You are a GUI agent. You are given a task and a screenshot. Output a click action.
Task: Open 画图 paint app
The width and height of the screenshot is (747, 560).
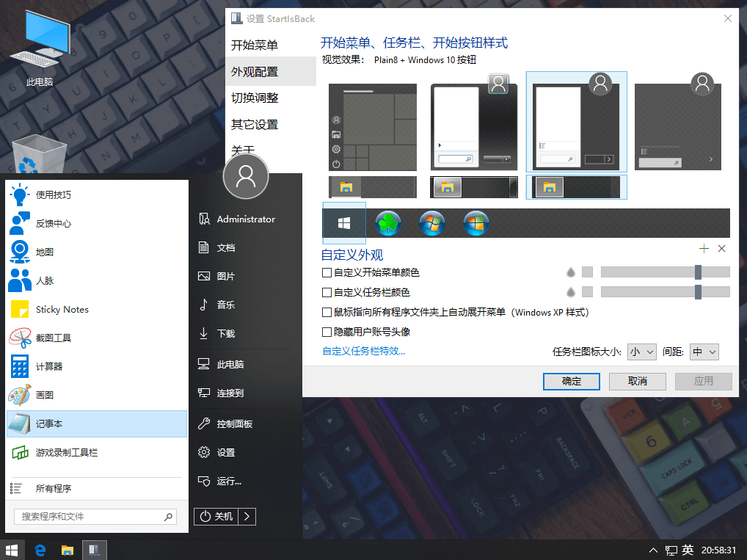point(97,395)
